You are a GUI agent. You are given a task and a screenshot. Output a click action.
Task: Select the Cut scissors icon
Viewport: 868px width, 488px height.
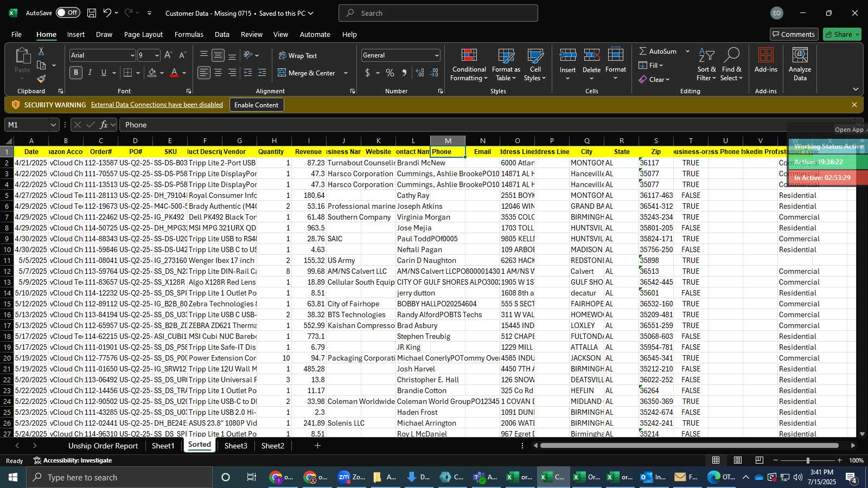[41, 51]
